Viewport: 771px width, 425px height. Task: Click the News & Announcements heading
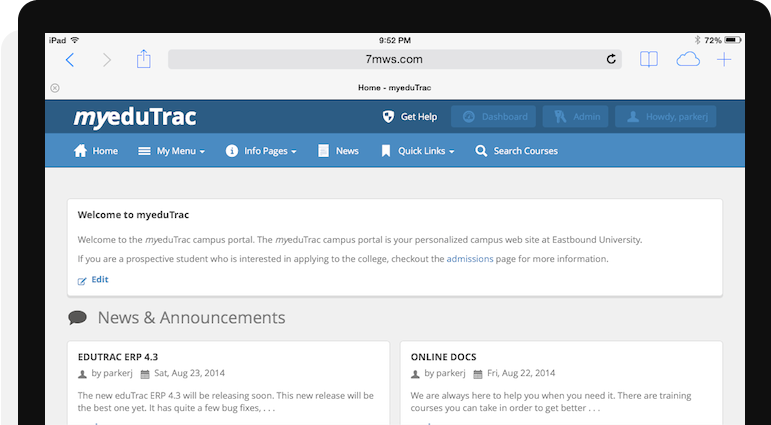[191, 318]
